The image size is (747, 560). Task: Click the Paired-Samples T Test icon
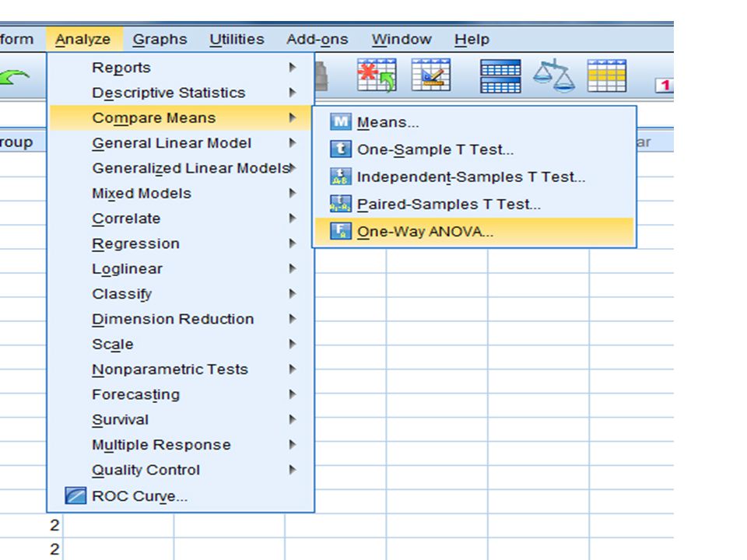341,203
